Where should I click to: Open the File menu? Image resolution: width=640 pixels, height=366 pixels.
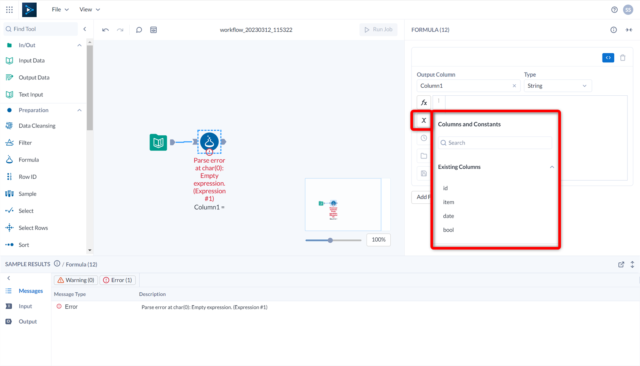click(60, 9)
